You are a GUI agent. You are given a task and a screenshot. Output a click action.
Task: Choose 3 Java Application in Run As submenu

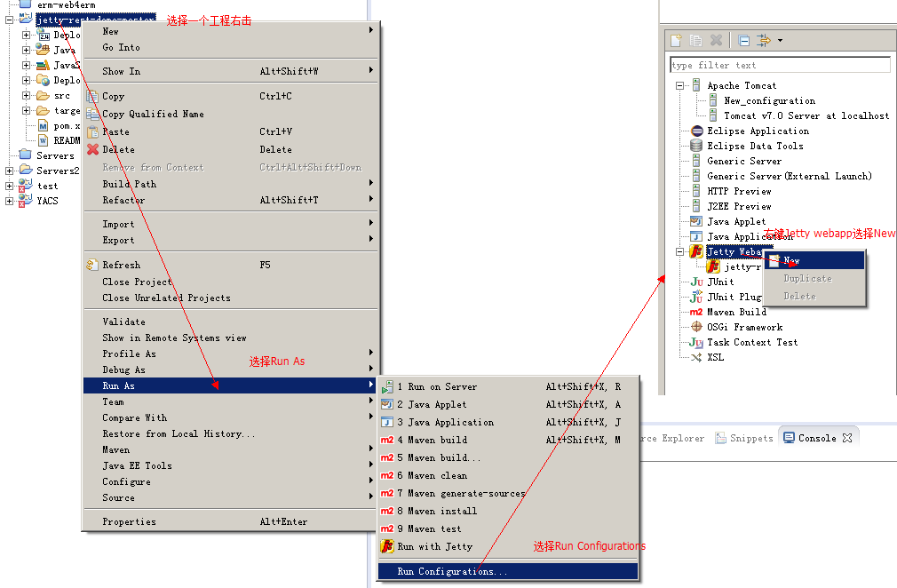pos(508,422)
